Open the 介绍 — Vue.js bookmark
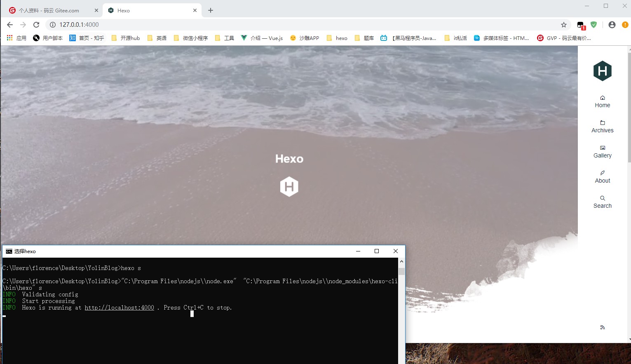The image size is (631, 364). click(262, 38)
